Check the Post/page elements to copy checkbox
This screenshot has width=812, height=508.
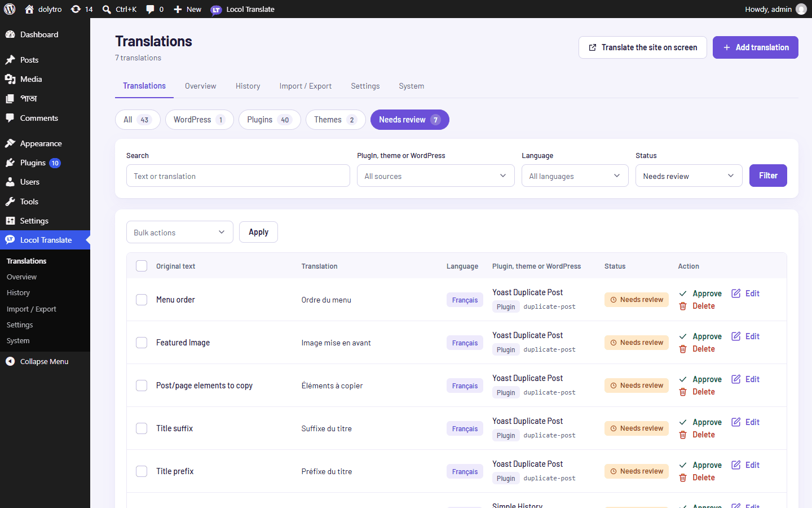(142, 386)
